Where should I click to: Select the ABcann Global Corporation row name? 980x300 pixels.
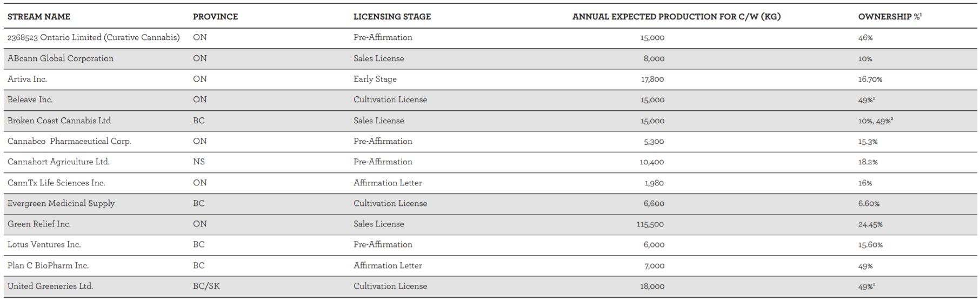[61, 58]
